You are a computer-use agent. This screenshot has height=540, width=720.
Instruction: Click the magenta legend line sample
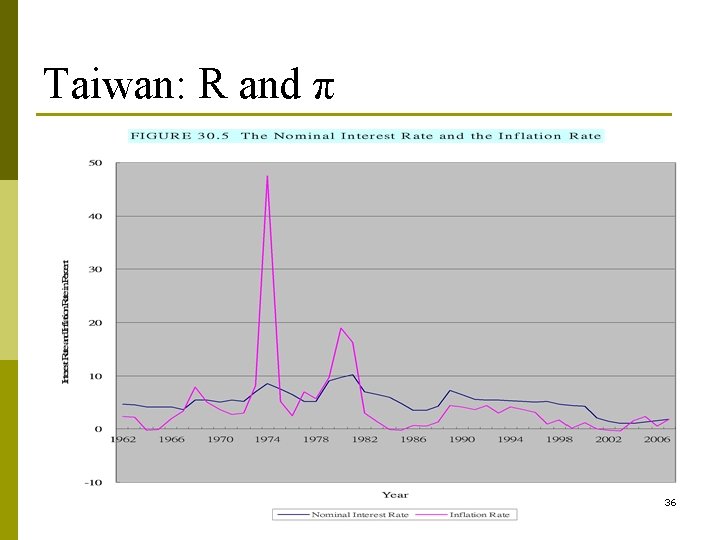[x=431, y=515]
